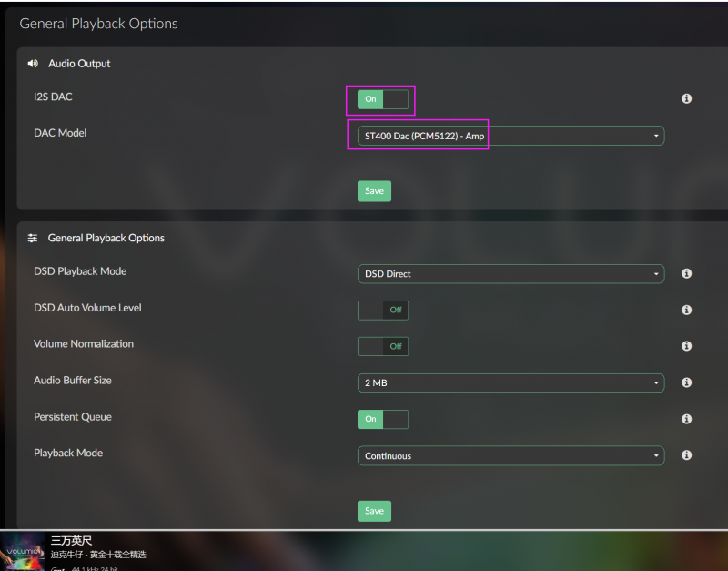Open the Playback Mode Continuous dropdown
Viewport: 728px width, 571px height.
511,455
